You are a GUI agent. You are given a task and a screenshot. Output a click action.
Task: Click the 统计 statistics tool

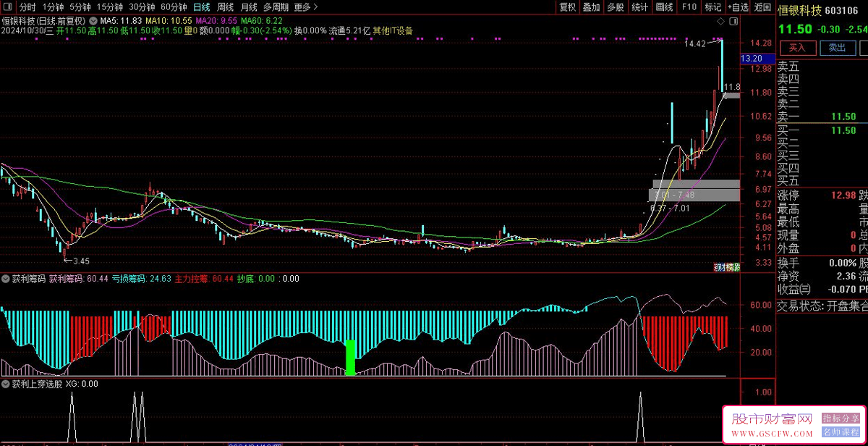(639, 7)
